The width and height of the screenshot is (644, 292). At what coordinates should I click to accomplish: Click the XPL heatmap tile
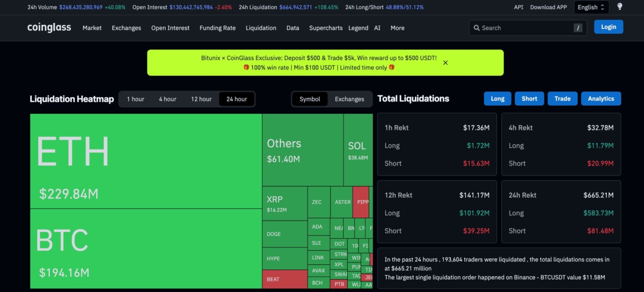(339, 265)
